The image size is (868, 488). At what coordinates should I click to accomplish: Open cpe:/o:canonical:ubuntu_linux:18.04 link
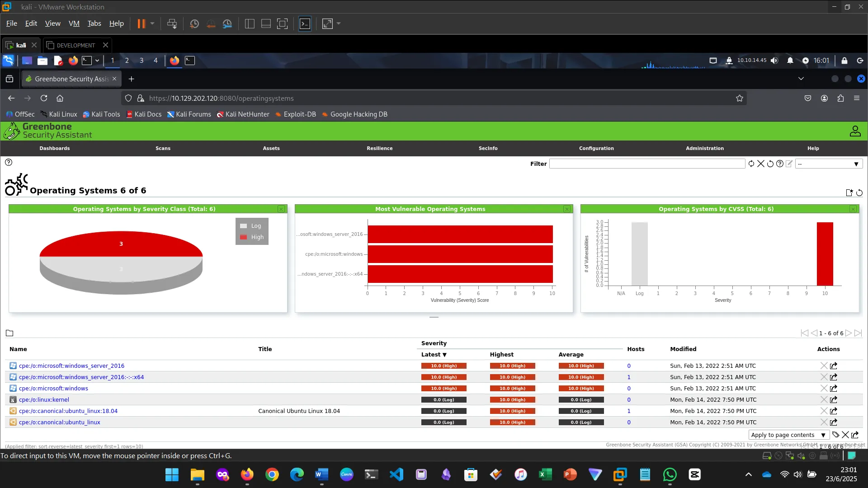68,411
